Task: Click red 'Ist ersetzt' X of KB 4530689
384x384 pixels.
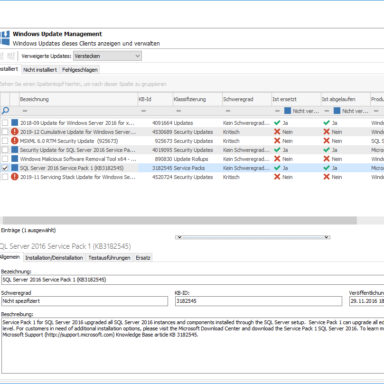Action: [277, 132]
